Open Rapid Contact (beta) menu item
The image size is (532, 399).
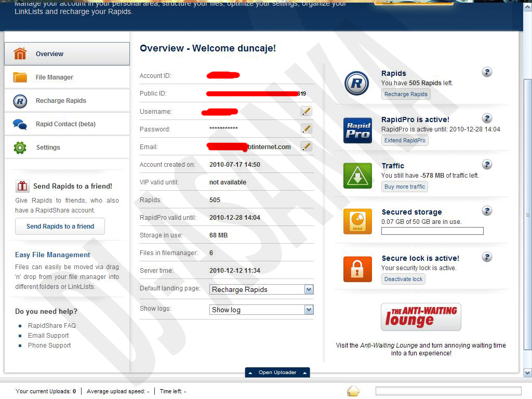tap(67, 124)
